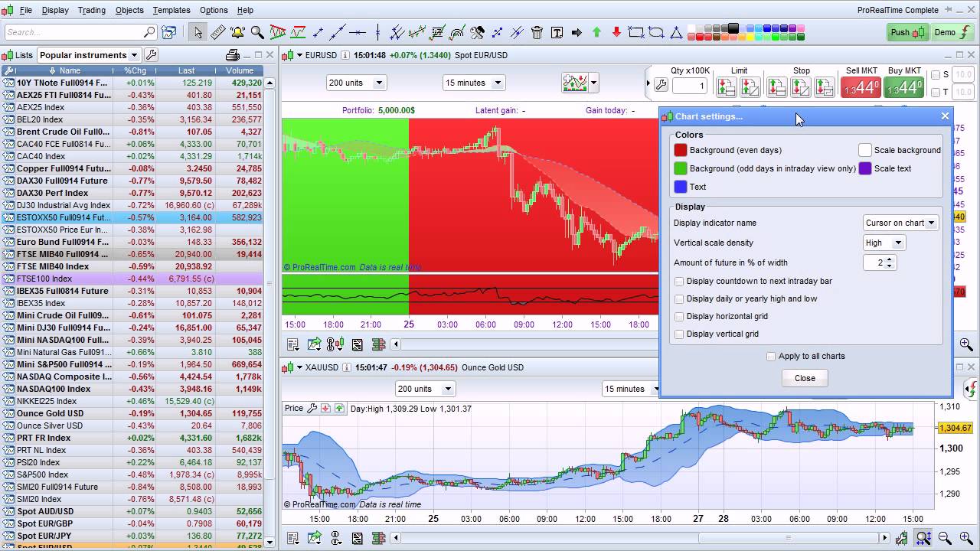
Task: Click the Background (even days) red color swatch
Action: pos(681,150)
